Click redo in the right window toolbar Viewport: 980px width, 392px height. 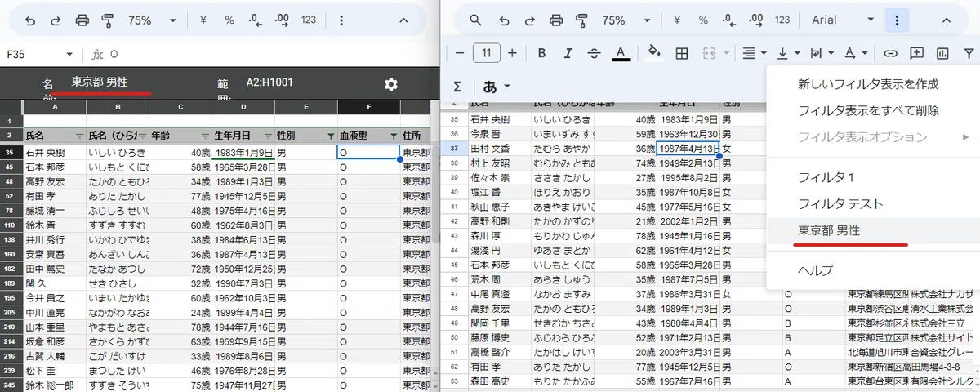pyautogui.click(x=529, y=20)
